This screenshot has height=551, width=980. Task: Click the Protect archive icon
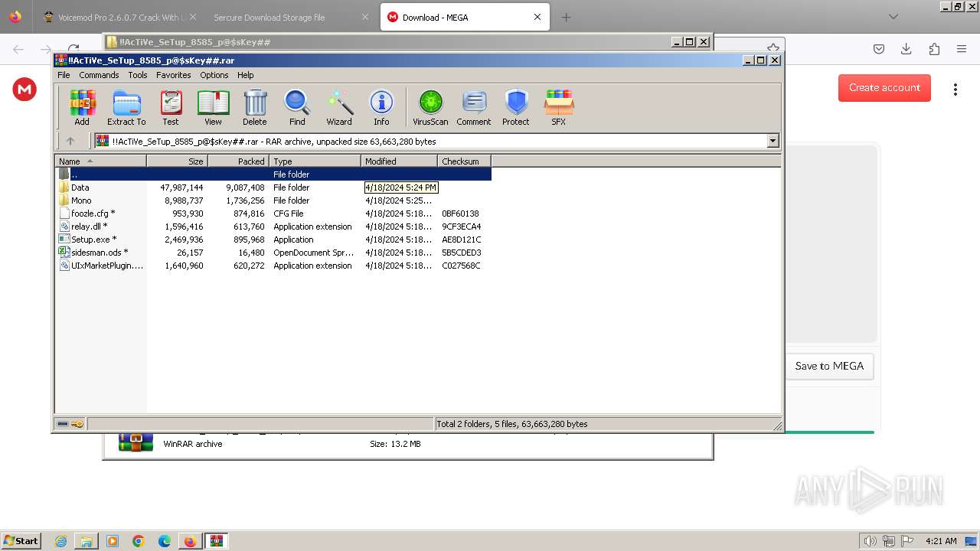516,107
